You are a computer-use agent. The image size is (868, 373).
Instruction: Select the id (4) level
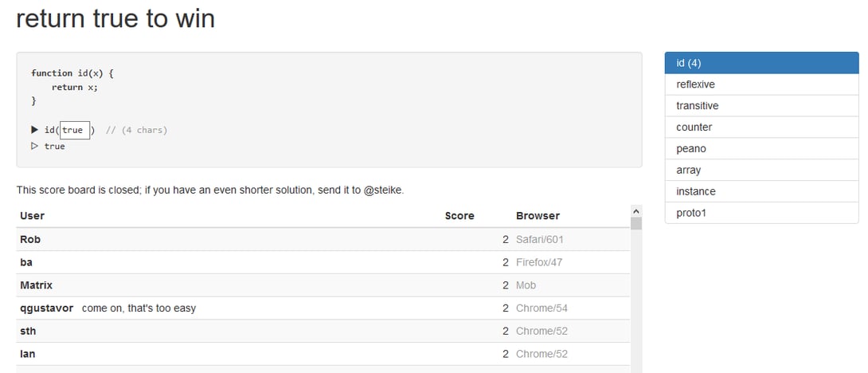pos(761,63)
